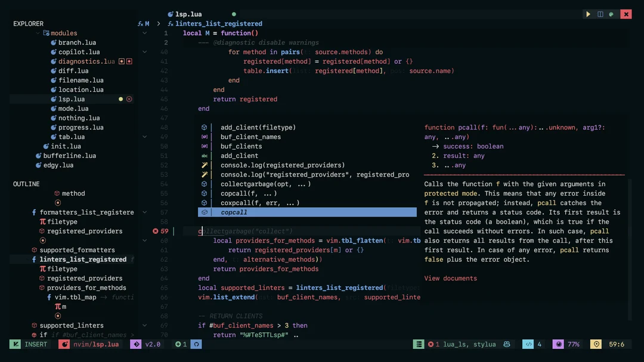Click the Copilot robot icon in the status bar

click(x=507, y=344)
